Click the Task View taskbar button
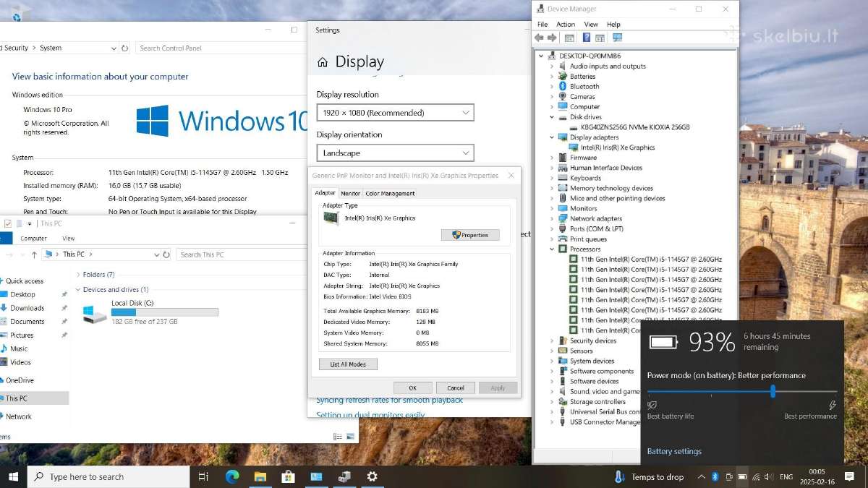 (203, 476)
